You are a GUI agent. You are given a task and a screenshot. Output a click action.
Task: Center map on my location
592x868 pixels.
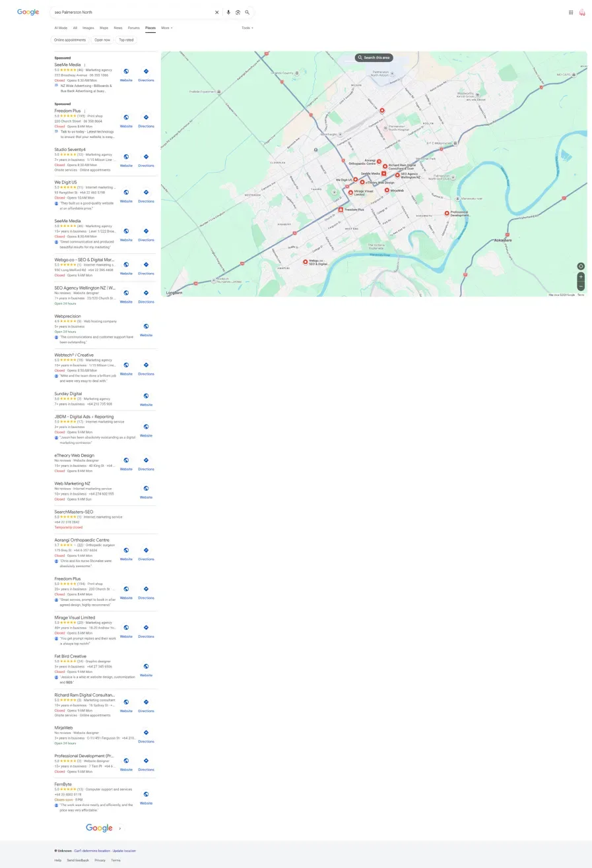tap(581, 266)
